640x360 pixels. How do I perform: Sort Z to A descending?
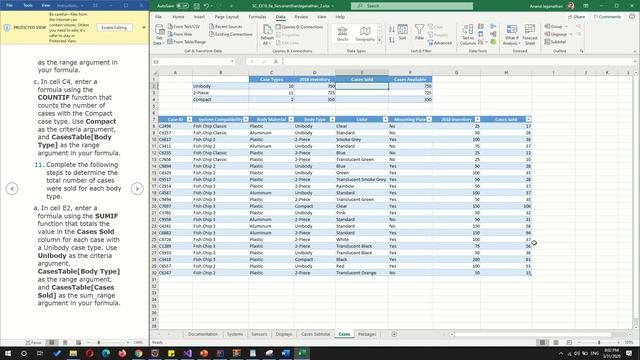point(391,40)
